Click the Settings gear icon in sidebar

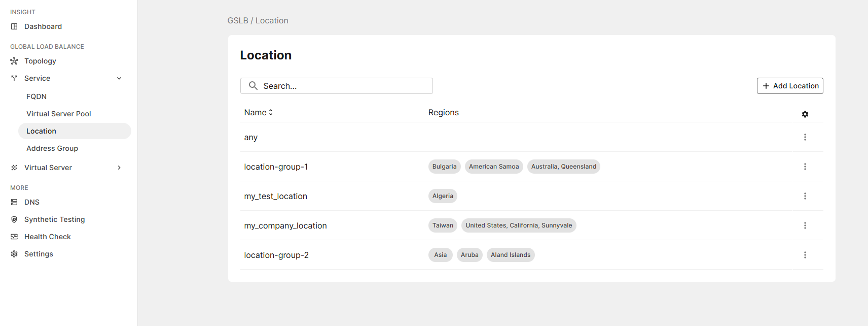(14, 254)
